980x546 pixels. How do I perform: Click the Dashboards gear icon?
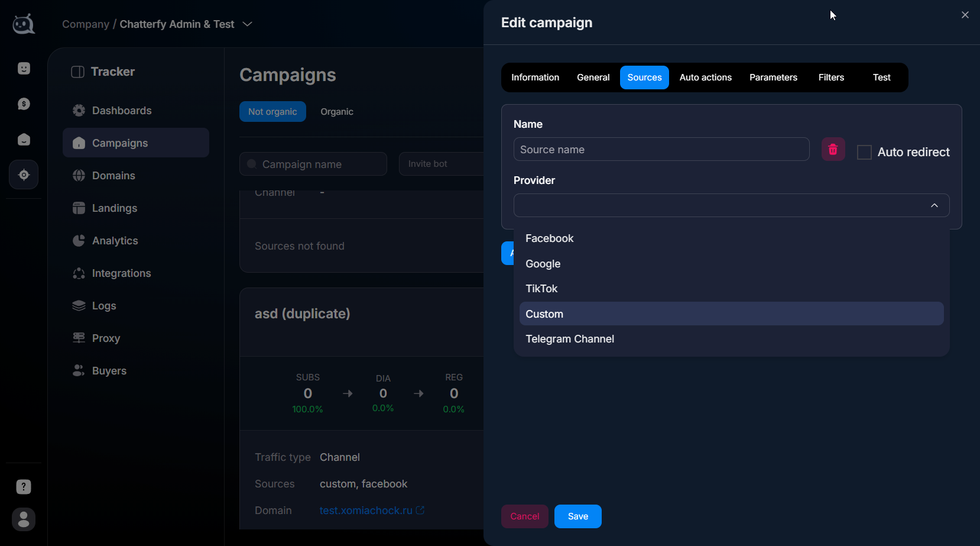click(x=79, y=111)
